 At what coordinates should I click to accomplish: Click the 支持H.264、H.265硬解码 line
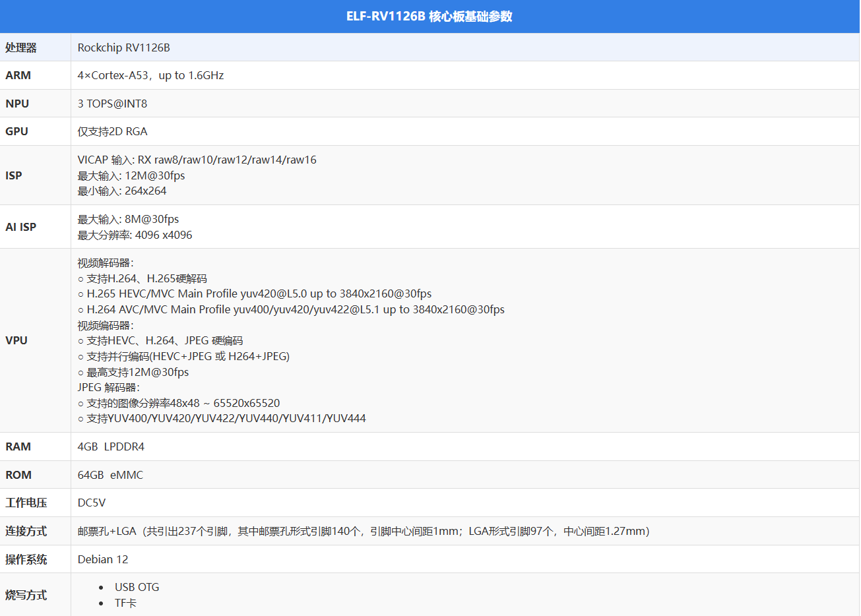point(143,278)
